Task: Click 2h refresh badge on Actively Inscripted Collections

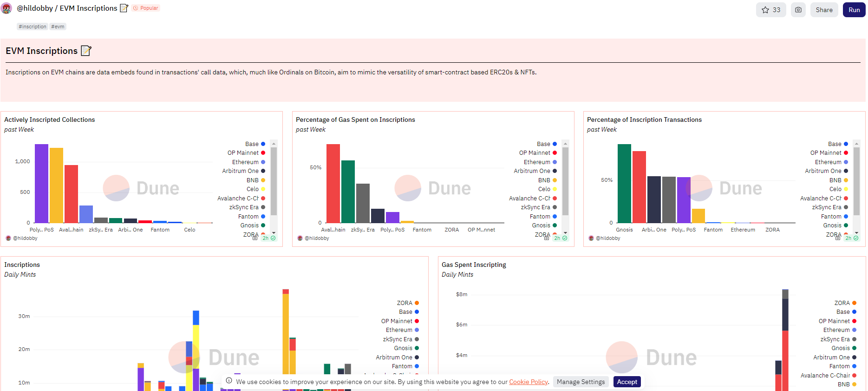Action: pos(269,238)
